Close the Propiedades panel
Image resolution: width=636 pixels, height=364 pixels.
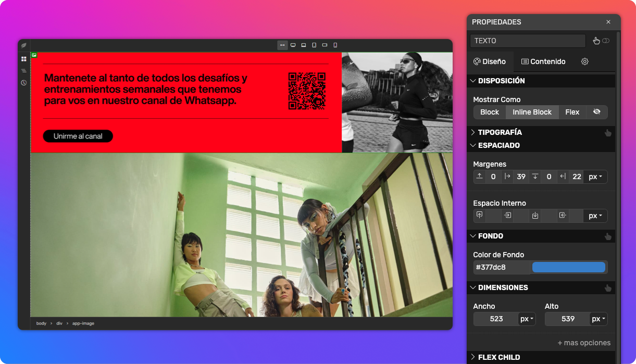pyautogui.click(x=608, y=22)
